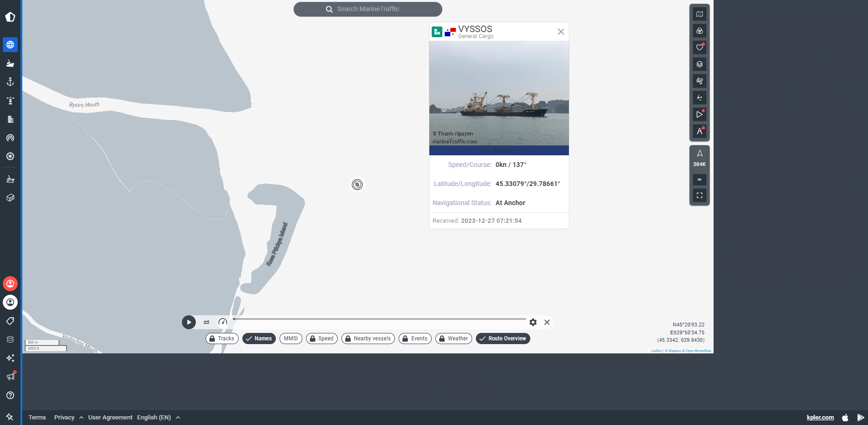Open the Leaflet attribution link
This screenshot has width=868, height=425.
click(x=656, y=351)
